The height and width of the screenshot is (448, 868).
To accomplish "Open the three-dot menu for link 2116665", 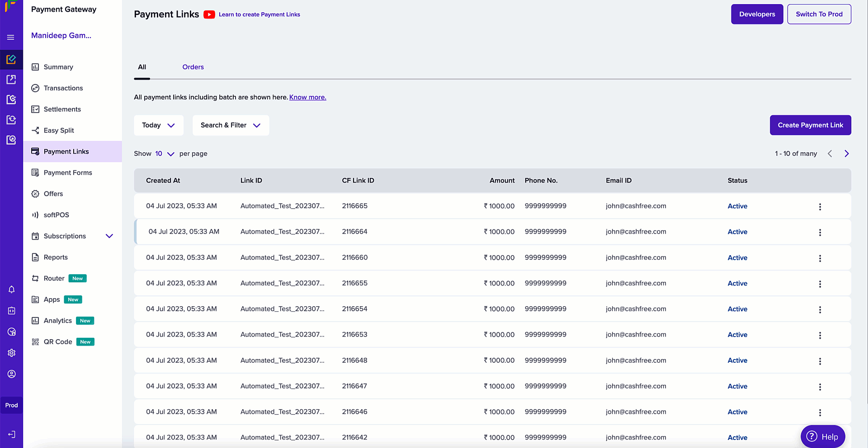I will pyautogui.click(x=820, y=207).
